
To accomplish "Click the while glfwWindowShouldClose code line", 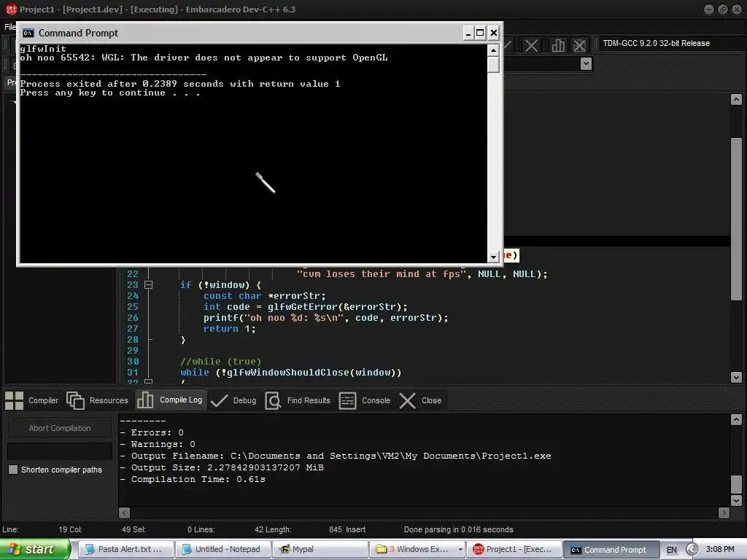I will click(290, 373).
